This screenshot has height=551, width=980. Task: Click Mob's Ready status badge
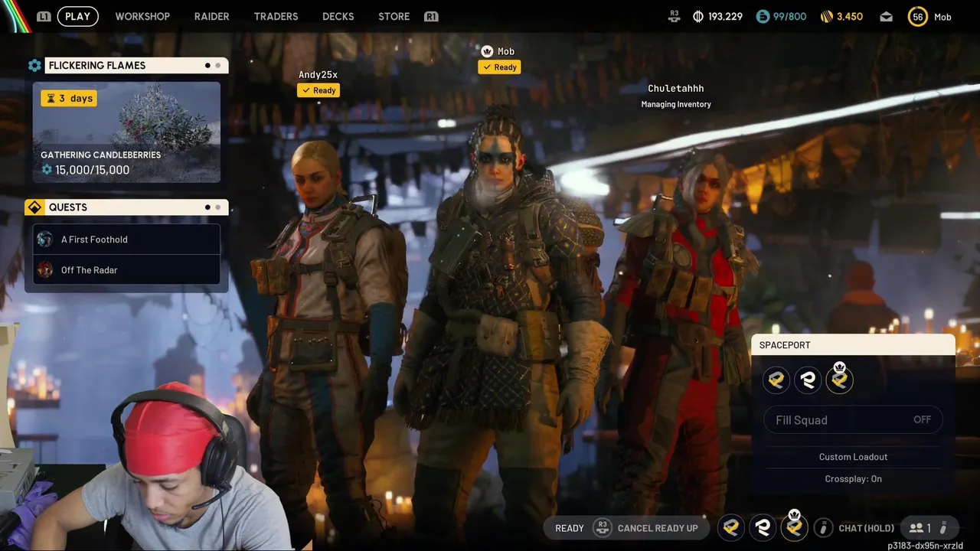point(499,67)
